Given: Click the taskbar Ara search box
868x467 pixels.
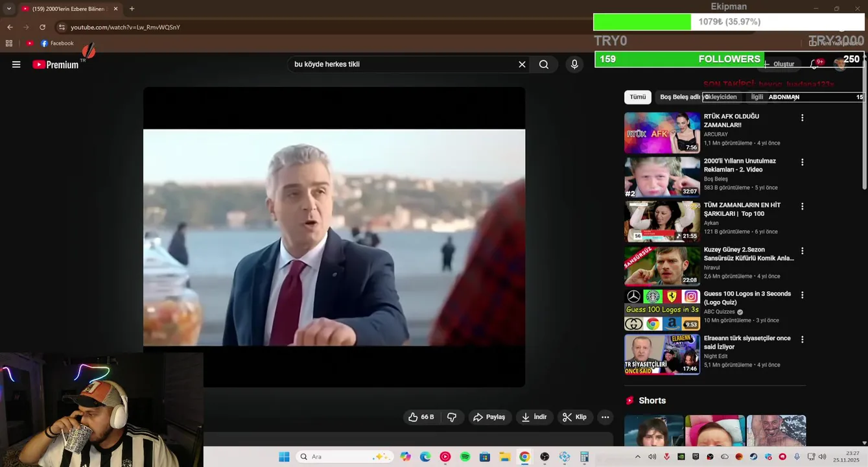Looking at the screenshot, I should tap(346, 457).
